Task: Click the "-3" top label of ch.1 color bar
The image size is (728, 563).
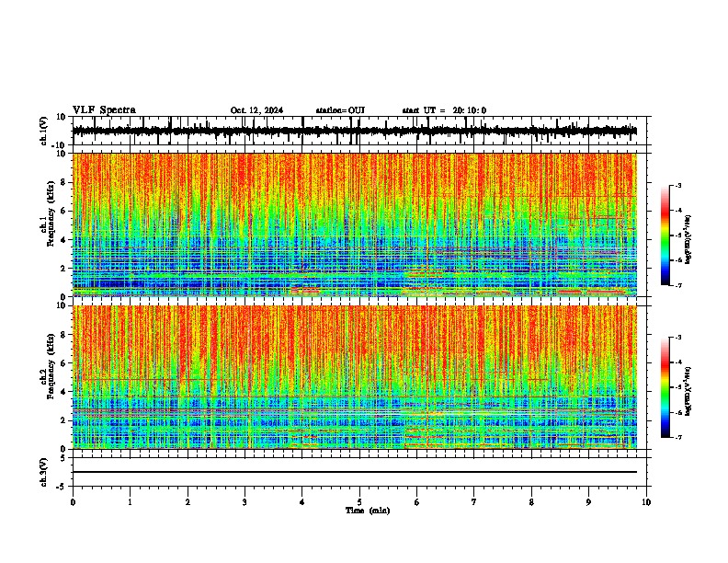Action: [x=677, y=186]
